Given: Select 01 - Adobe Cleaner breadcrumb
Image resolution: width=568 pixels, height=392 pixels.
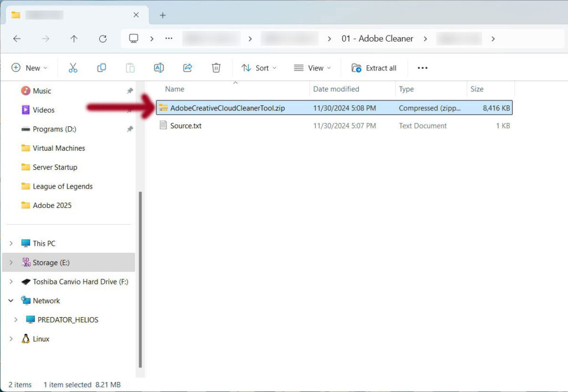Looking at the screenshot, I should [x=377, y=38].
